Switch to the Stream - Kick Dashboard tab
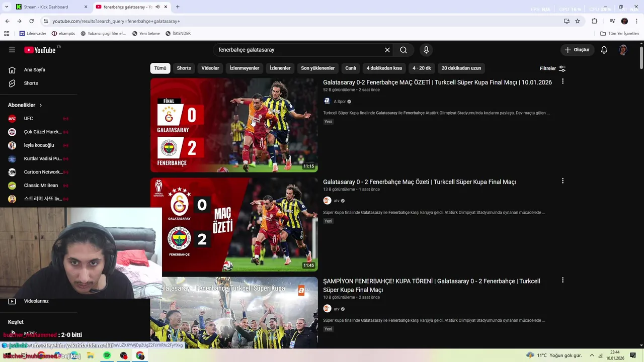The image size is (644, 362). point(46,7)
